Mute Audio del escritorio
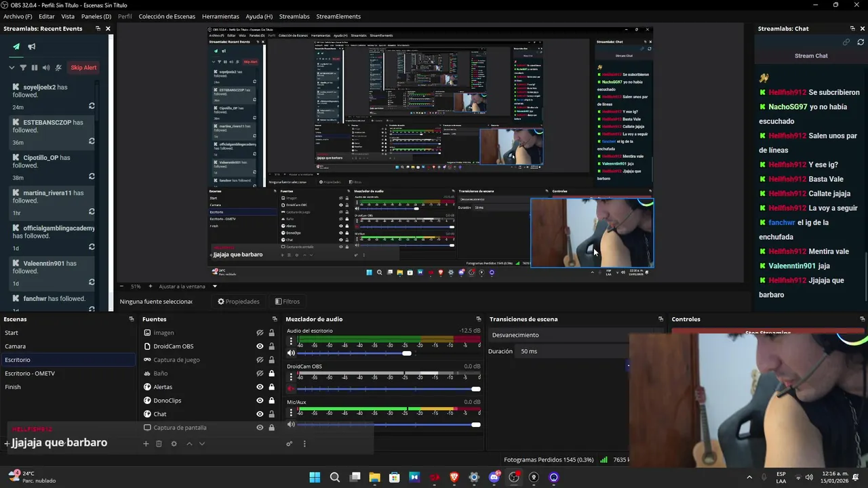 pyautogui.click(x=291, y=353)
